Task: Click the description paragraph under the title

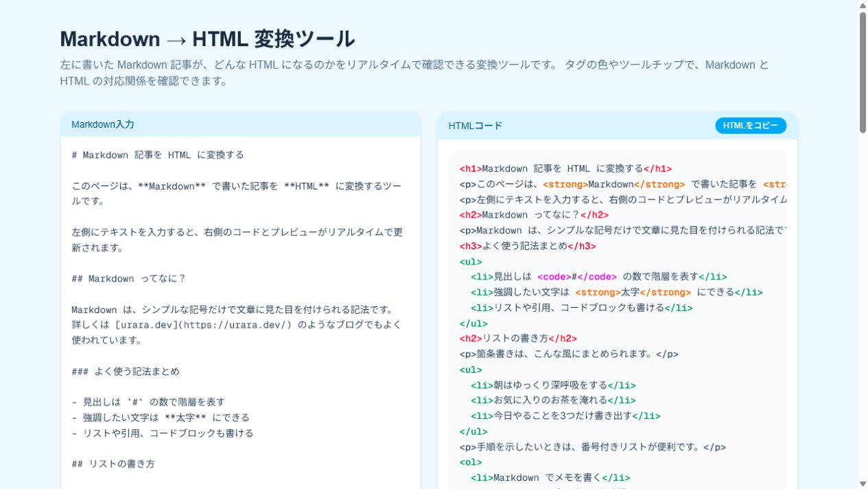Action: (414, 73)
